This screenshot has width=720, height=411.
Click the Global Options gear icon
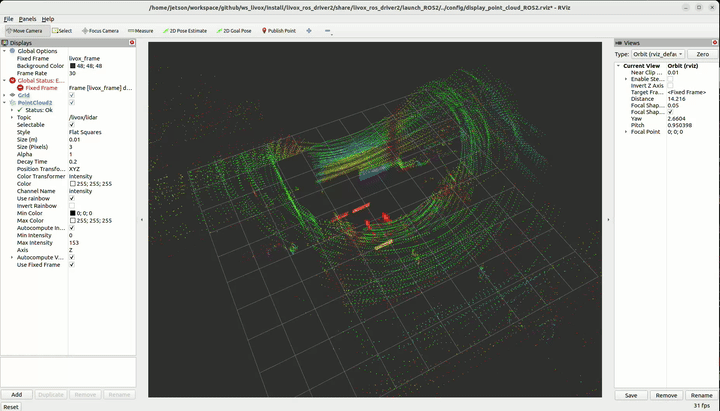point(12,51)
